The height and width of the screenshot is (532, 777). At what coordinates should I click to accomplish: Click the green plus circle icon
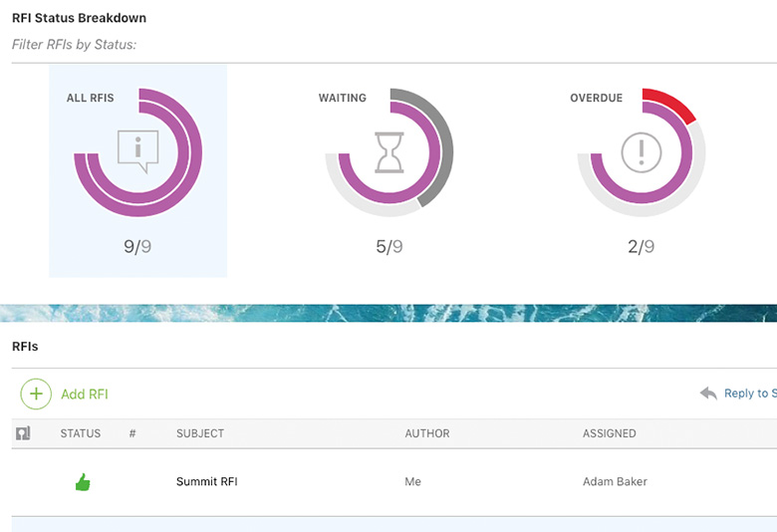36,394
